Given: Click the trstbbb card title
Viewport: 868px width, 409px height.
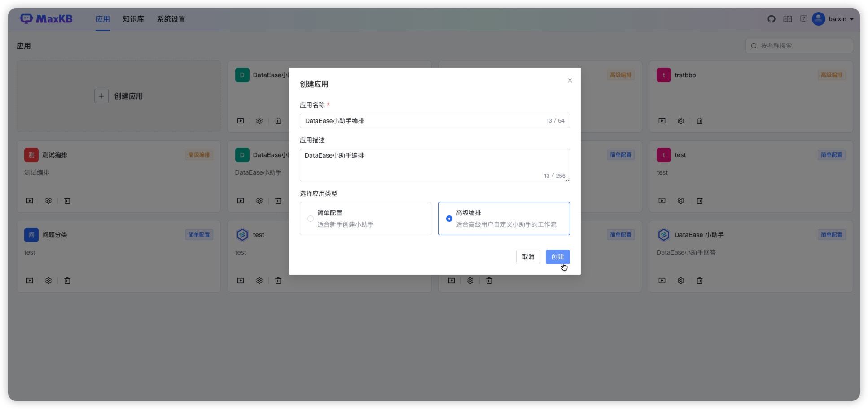Looking at the screenshot, I should tap(685, 75).
